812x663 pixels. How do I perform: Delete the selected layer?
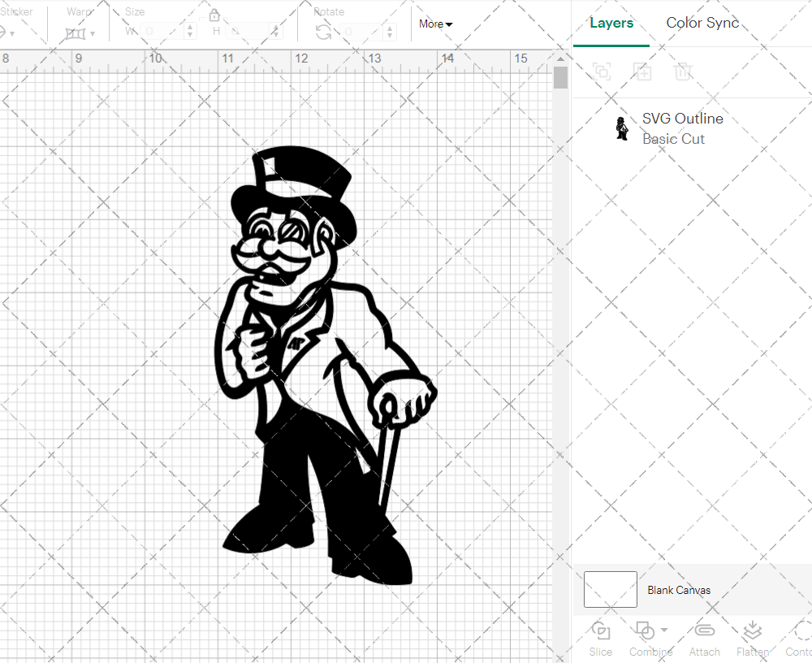point(684,71)
